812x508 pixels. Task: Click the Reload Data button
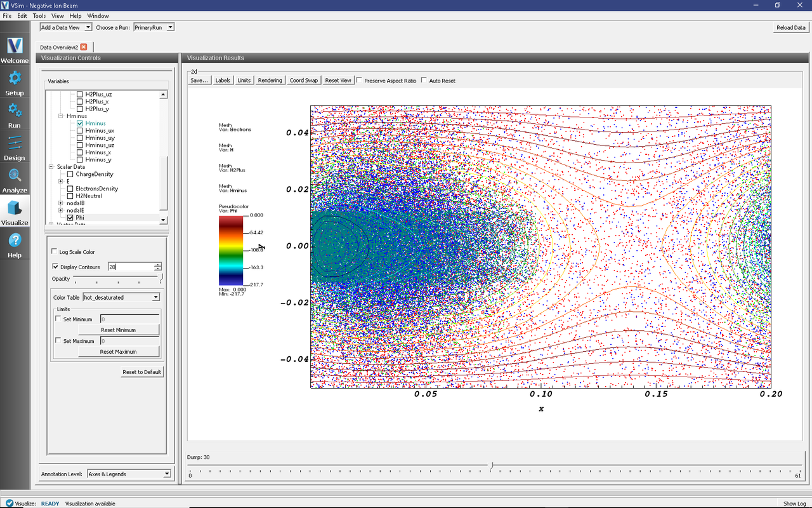[791, 27]
